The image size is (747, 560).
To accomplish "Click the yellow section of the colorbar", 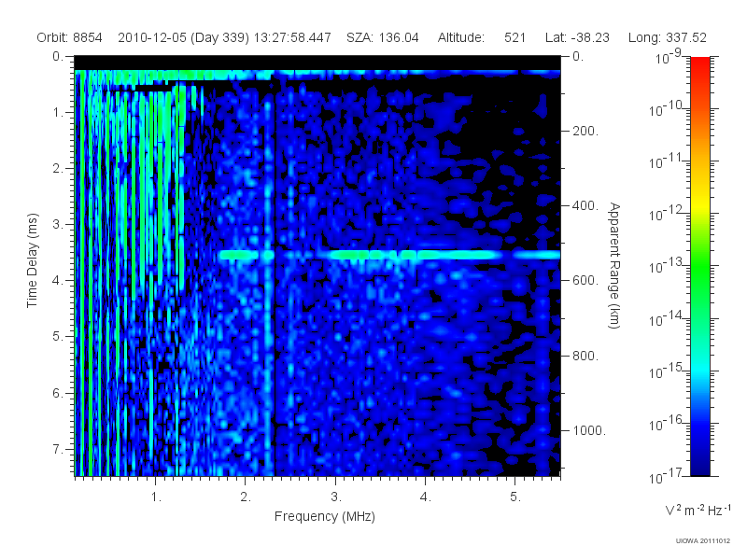I will [x=699, y=203].
